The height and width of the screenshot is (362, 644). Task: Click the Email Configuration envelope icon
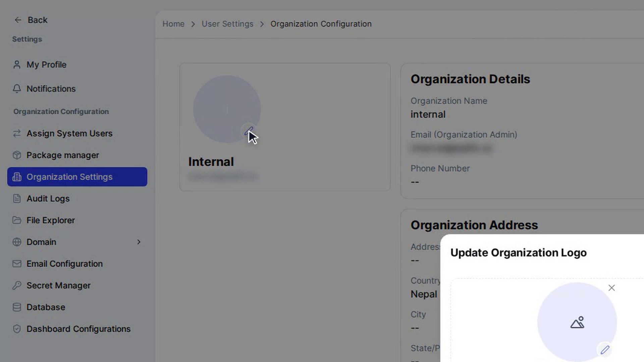pyautogui.click(x=17, y=264)
